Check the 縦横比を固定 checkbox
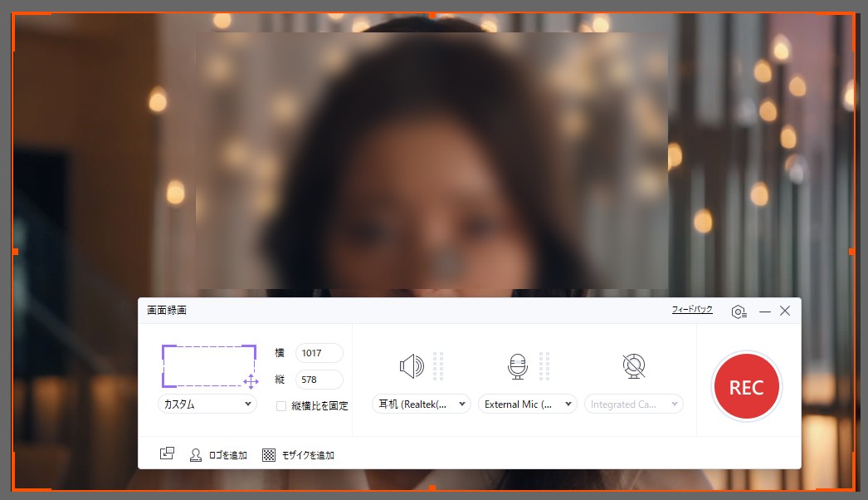 pyautogui.click(x=281, y=406)
